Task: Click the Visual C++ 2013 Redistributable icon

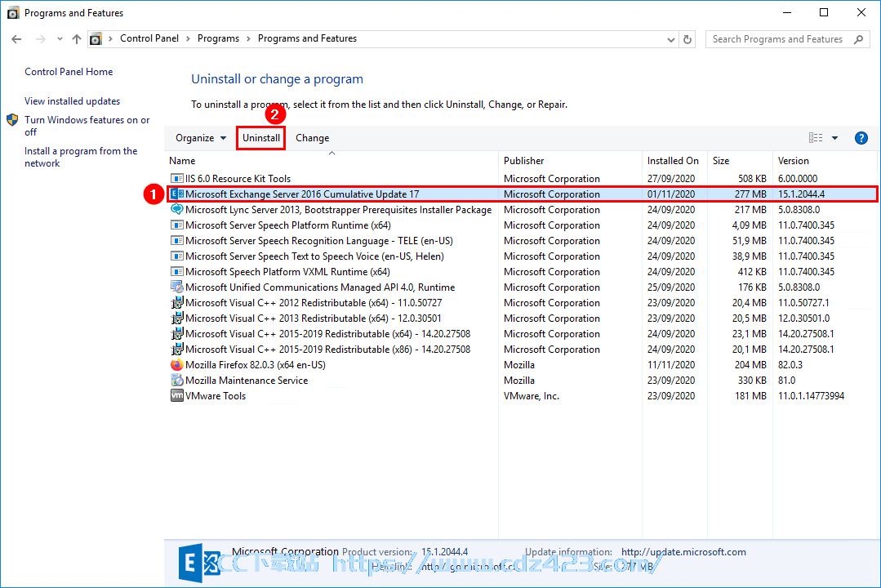Action: coord(177,318)
